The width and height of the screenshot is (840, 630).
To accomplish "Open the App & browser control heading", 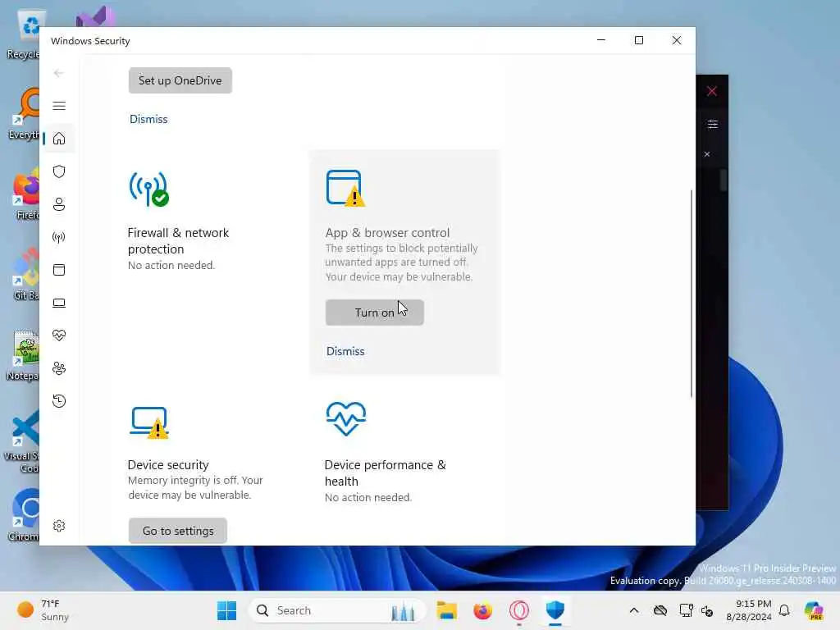I will pyautogui.click(x=387, y=232).
